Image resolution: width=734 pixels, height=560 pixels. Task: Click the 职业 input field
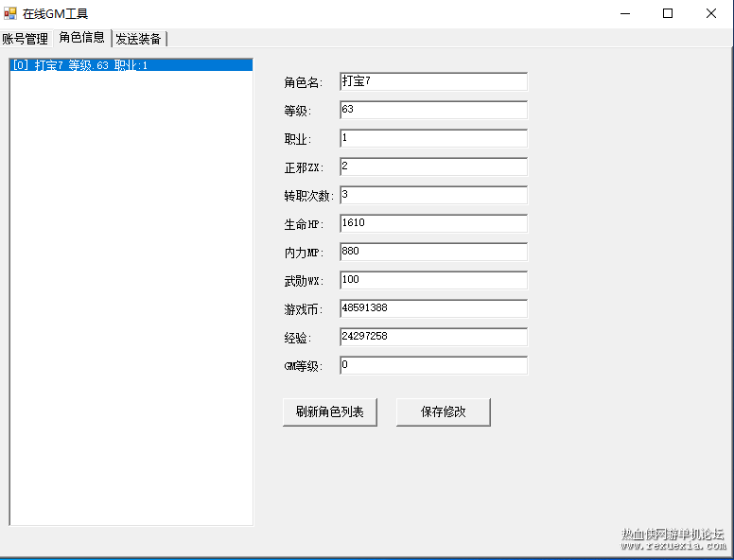(433, 138)
